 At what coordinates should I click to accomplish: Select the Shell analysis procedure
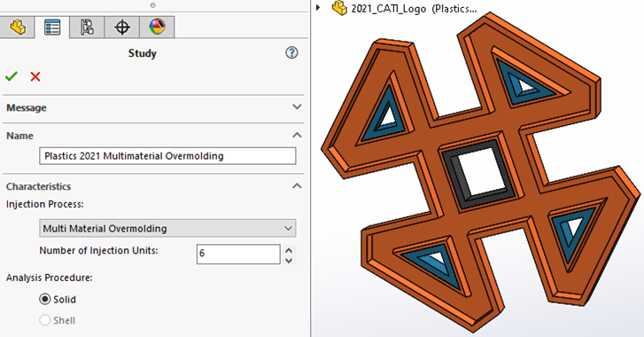tap(45, 320)
